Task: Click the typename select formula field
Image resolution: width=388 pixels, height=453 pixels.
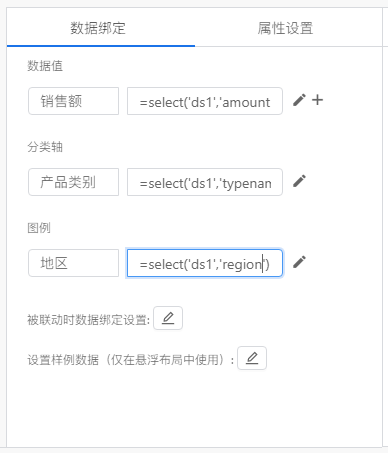Action: 205,182
